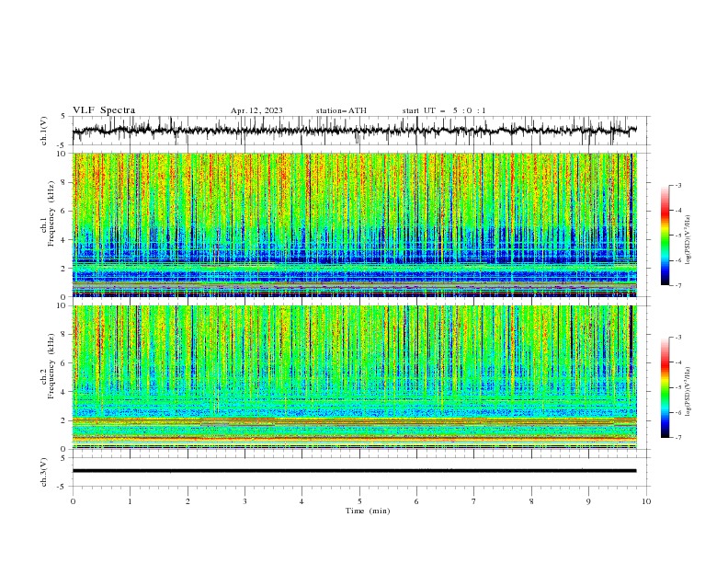Click the "9" tick on the Time axis
This screenshot has width=728, height=563.
[x=588, y=501]
